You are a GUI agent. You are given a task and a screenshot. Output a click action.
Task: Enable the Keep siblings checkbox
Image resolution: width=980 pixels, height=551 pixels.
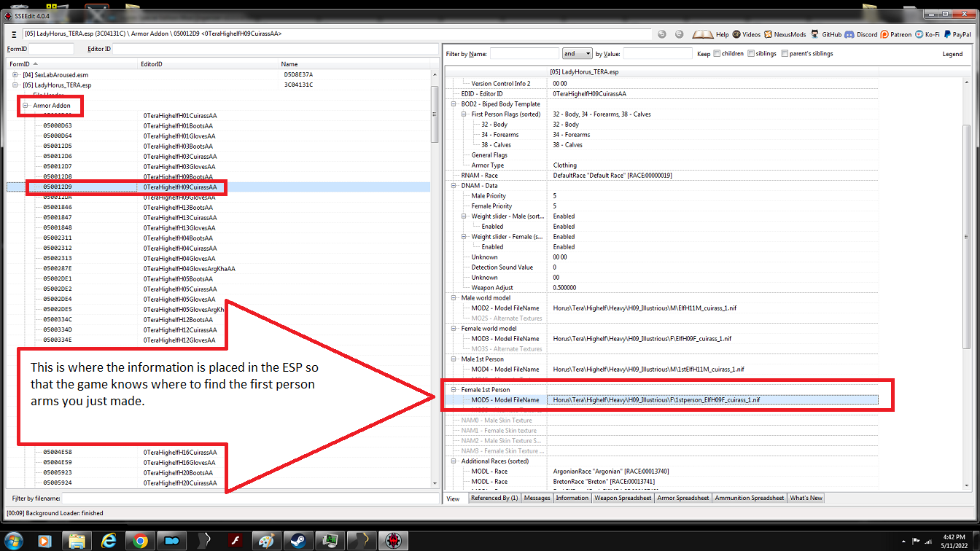pyautogui.click(x=751, y=53)
